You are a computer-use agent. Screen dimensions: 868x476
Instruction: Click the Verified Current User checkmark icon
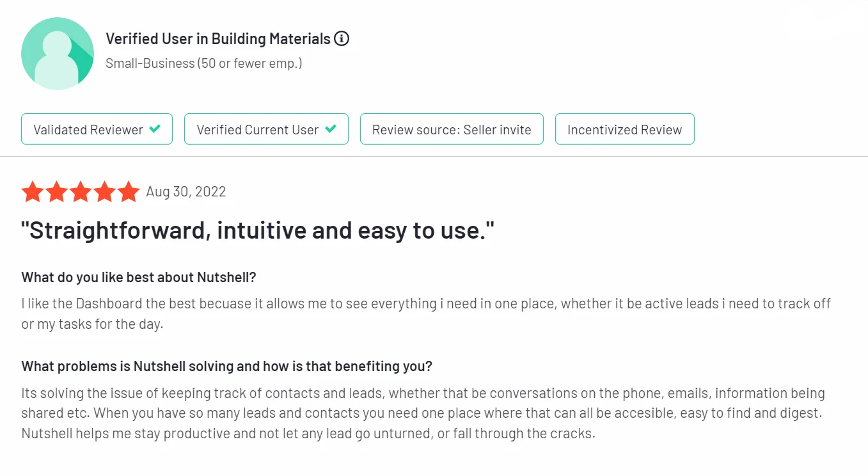point(330,129)
